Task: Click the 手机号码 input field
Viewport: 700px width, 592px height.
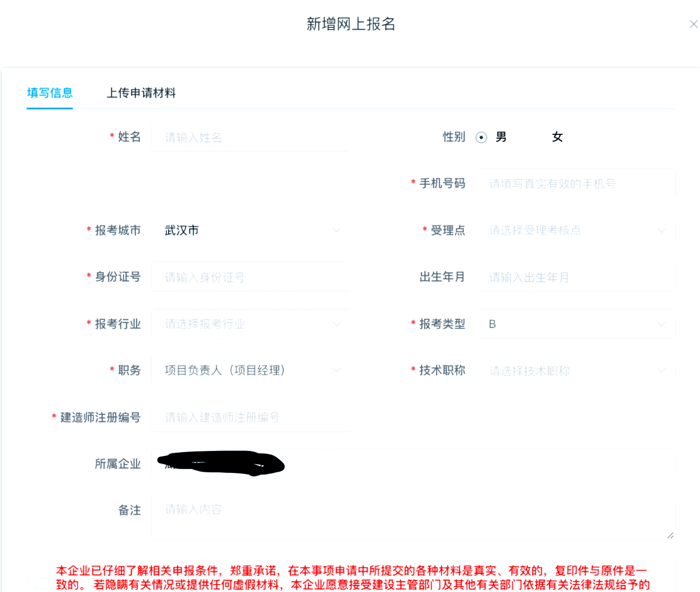Action: pos(577,184)
